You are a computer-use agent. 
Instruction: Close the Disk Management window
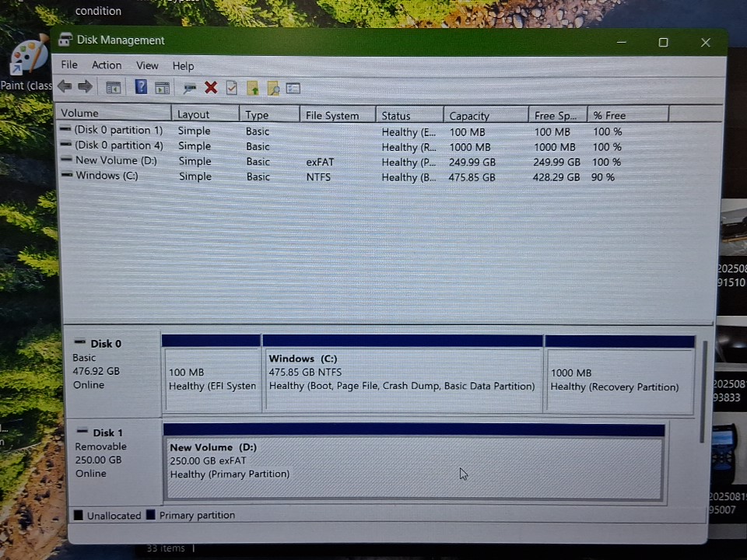click(x=706, y=42)
